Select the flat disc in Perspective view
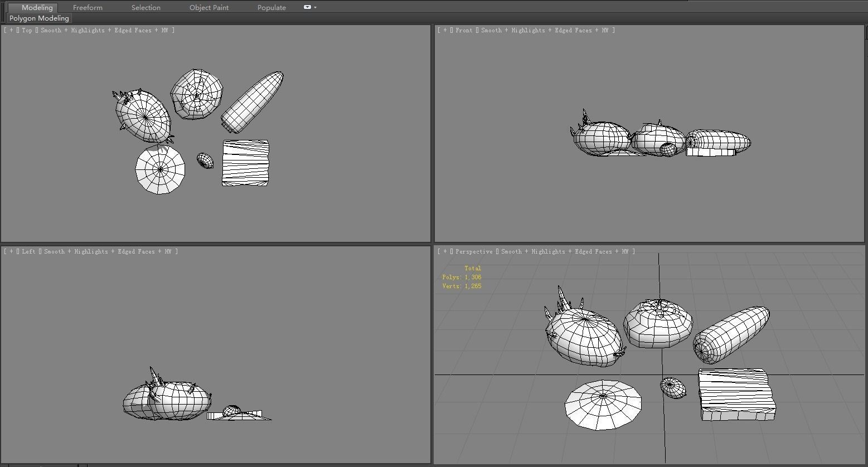 point(603,405)
